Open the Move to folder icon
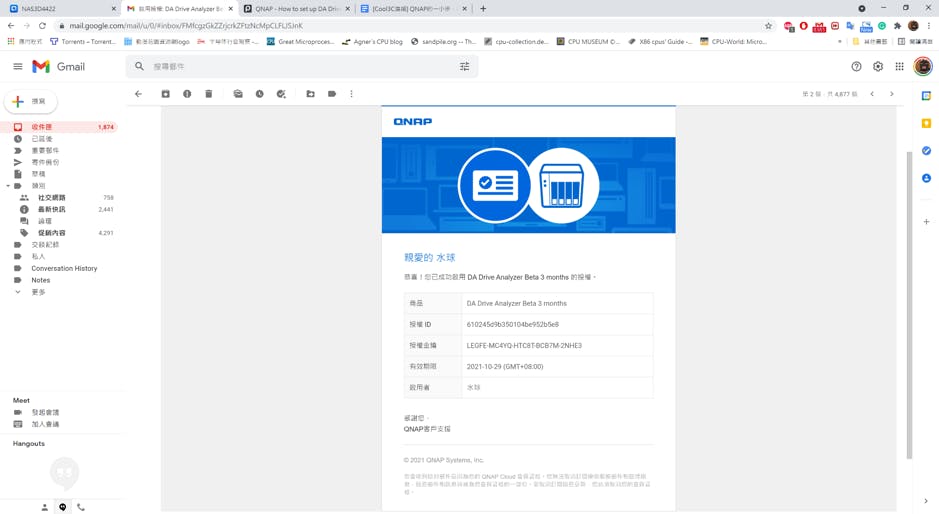This screenshot has height=514, width=939. point(310,94)
